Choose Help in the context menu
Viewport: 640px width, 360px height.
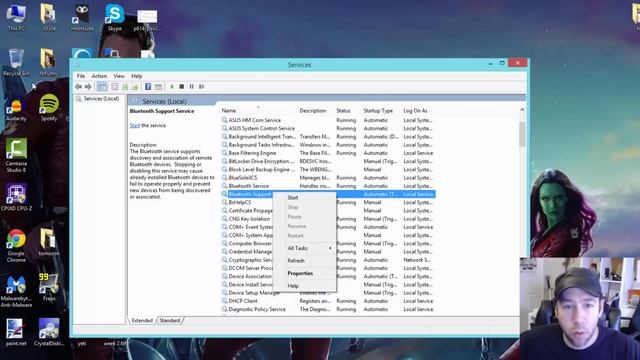click(x=304, y=286)
